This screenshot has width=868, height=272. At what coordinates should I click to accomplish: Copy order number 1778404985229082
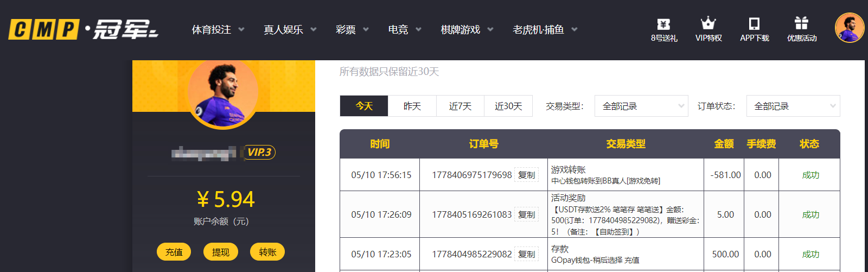coord(526,254)
